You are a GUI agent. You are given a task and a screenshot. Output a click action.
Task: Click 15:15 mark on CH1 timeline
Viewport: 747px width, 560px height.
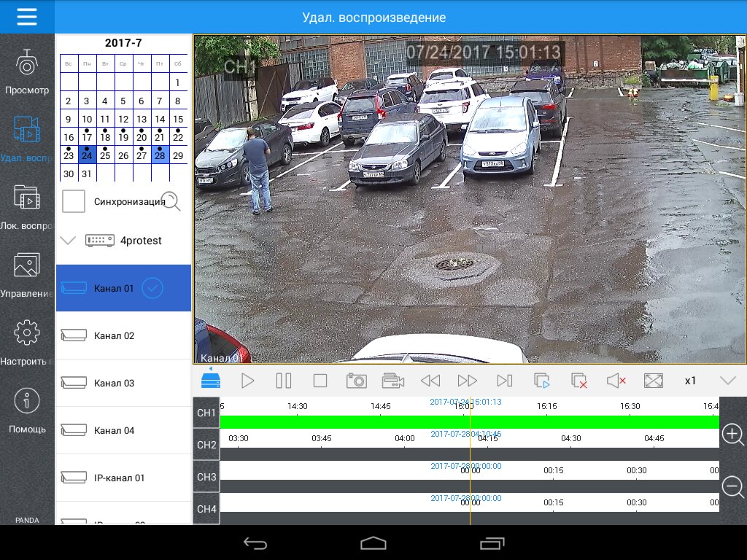[546, 406]
